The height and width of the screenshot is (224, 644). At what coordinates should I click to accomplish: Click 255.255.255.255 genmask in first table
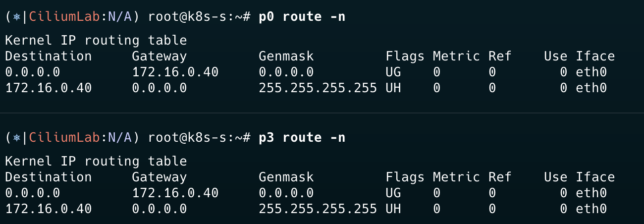coord(318,88)
